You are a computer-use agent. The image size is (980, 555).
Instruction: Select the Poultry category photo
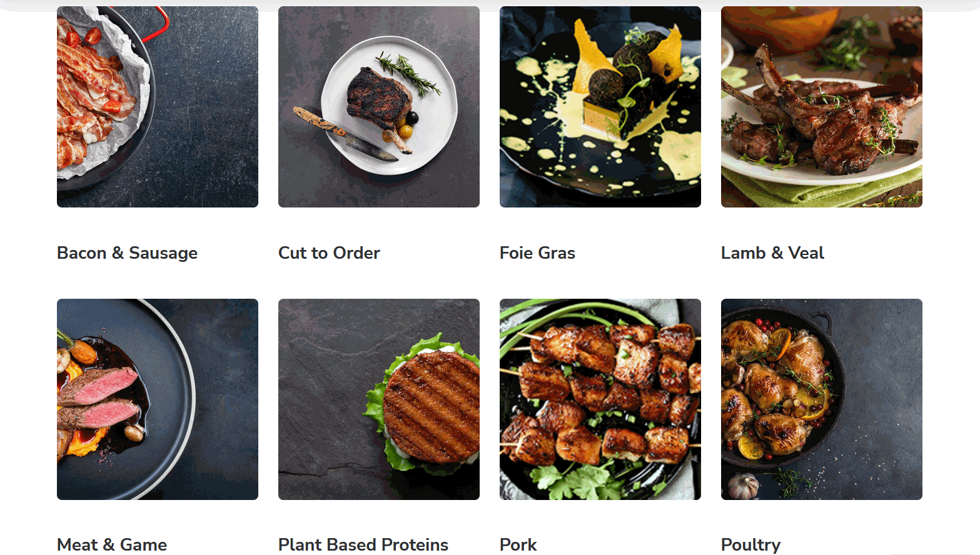(x=822, y=399)
